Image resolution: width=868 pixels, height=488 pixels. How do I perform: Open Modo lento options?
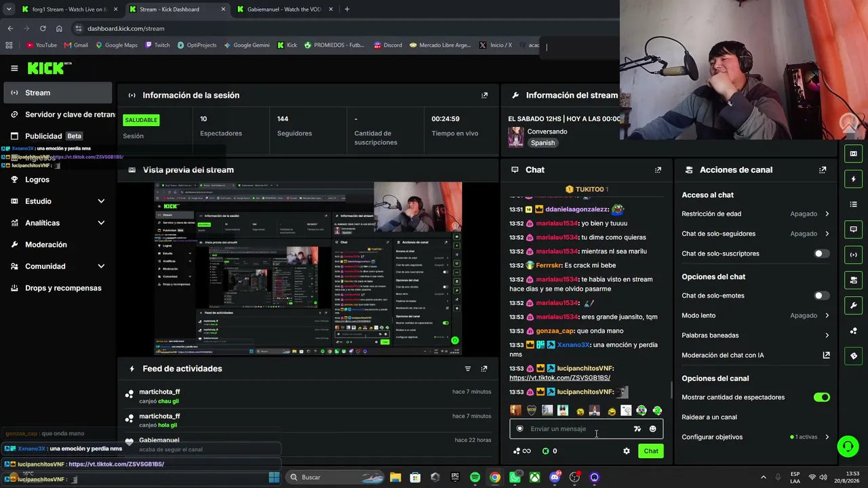click(x=755, y=315)
